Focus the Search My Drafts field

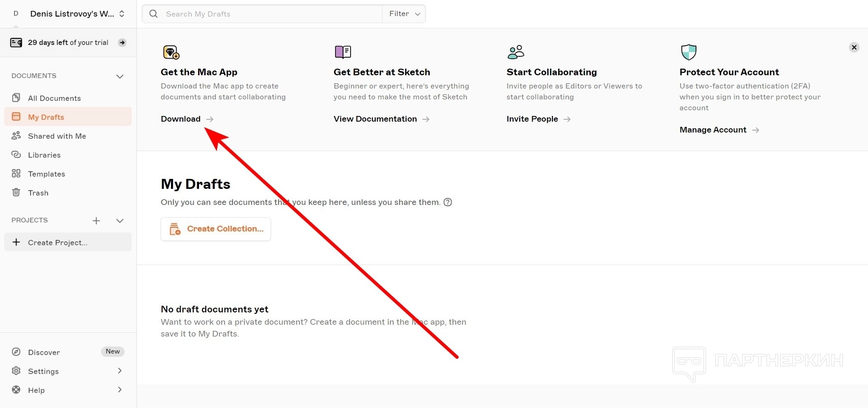(x=262, y=14)
